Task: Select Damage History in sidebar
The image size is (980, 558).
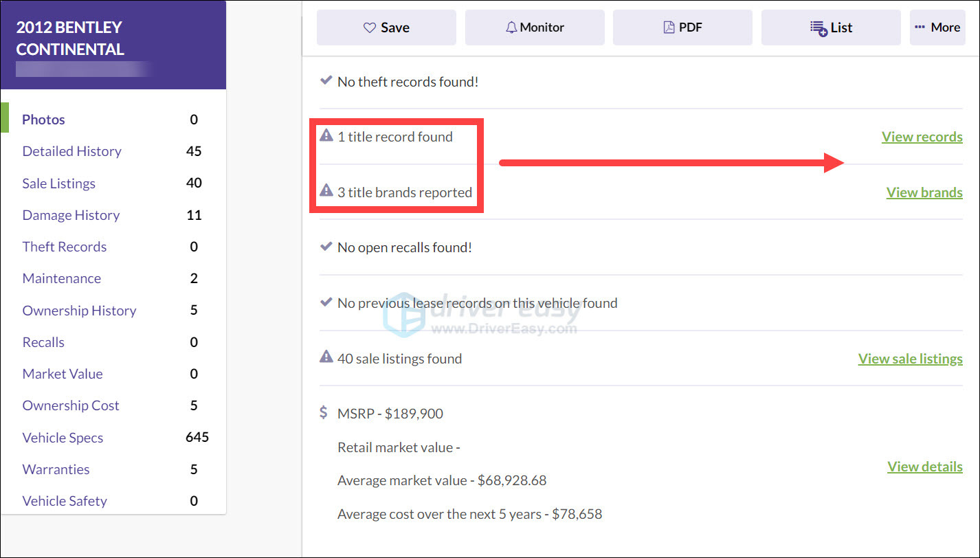Action: point(71,215)
